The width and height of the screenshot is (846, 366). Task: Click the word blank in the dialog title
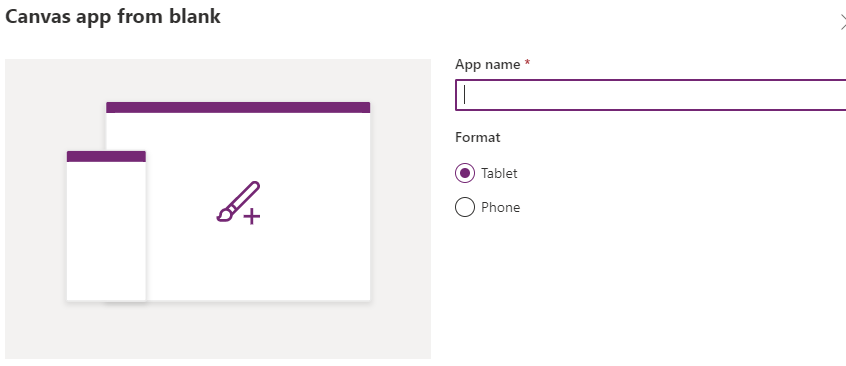click(198, 16)
